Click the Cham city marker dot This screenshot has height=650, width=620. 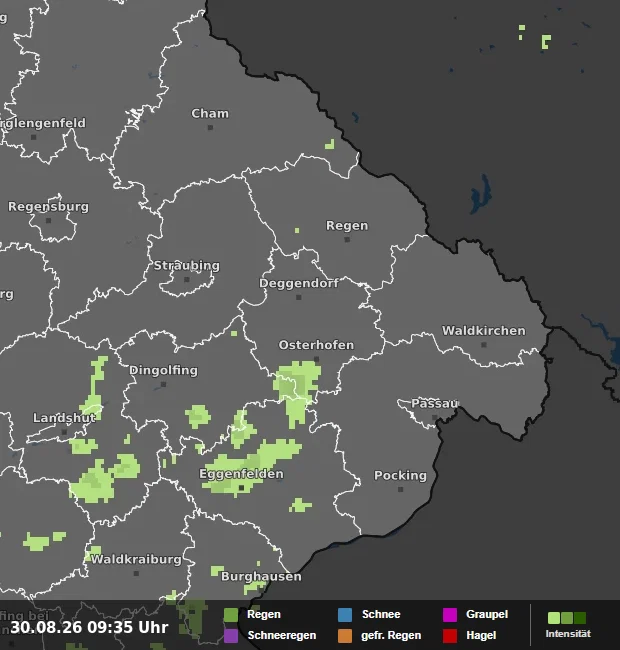coord(210,128)
